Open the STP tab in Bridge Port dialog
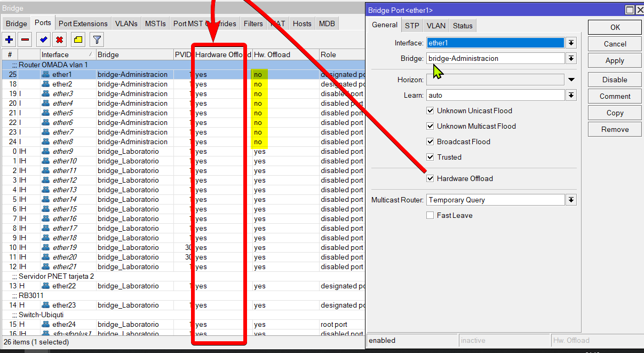 (412, 26)
